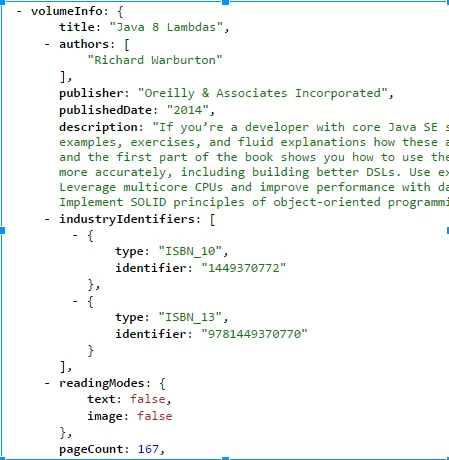This screenshot has width=449, height=460.
Task: Collapse the authors array
Action: (x=48, y=44)
